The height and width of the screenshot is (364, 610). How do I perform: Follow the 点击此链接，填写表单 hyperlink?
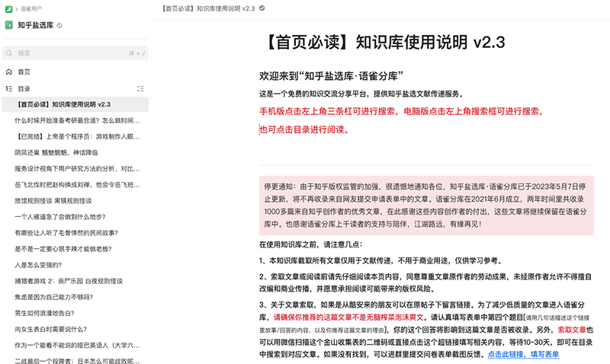pyautogui.click(x=523, y=354)
